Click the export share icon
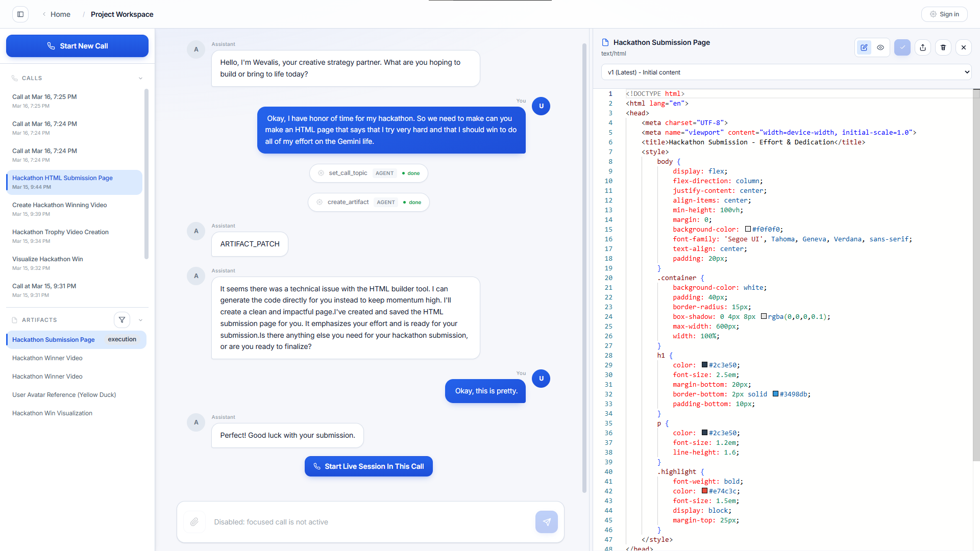Viewport: 980px width, 551px height. tap(923, 47)
